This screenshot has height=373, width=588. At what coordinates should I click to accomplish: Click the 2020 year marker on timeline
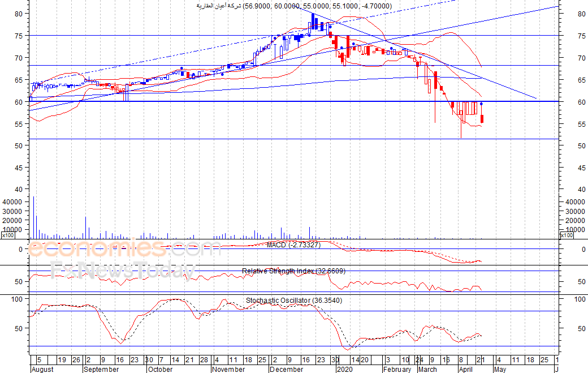click(345, 369)
